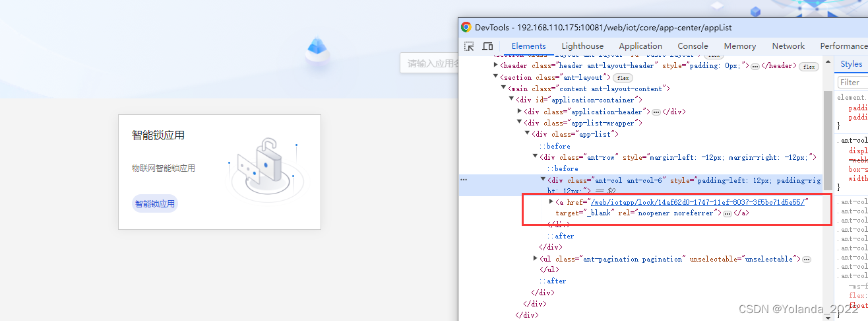Click the 智能锁应用 tag button

tap(155, 204)
